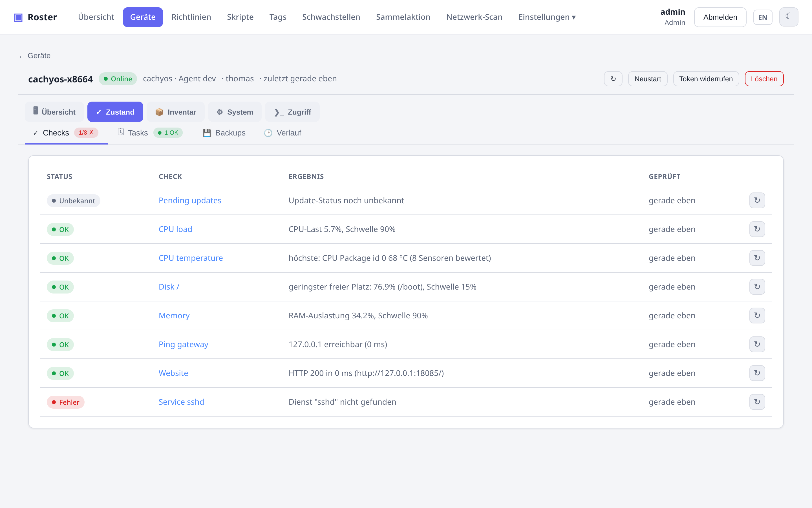Viewport: 812px width, 508px height.
Task: Click Token widerrufen button
Action: coord(706,79)
